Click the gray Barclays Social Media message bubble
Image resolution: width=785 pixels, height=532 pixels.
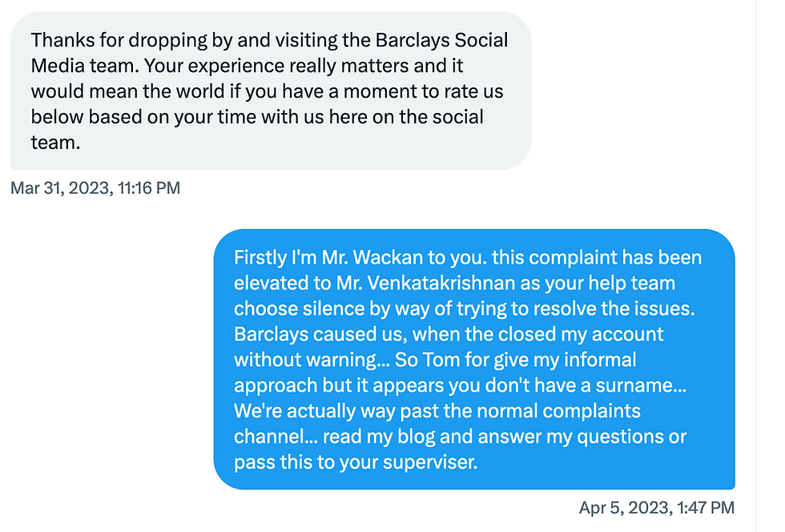pyautogui.click(x=270, y=91)
